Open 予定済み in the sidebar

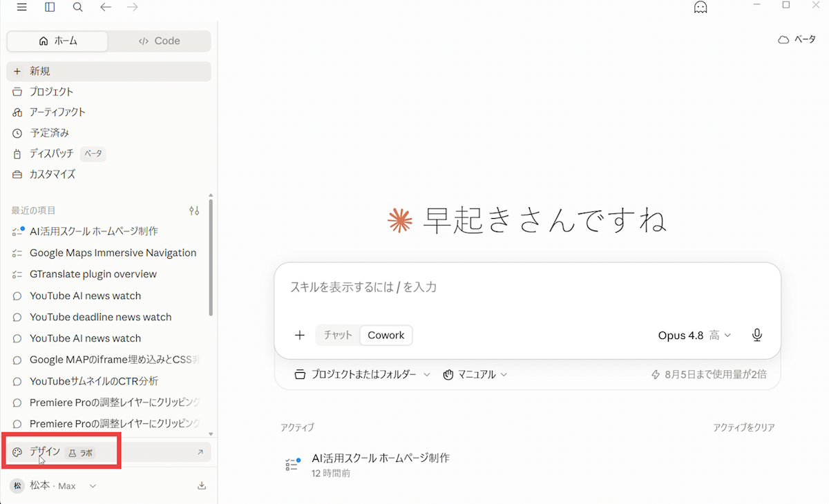[x=109, y=133]
